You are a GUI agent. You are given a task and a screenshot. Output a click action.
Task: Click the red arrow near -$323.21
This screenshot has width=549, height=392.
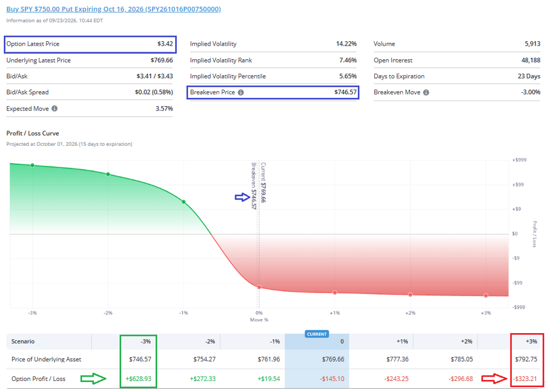(495, 379)
